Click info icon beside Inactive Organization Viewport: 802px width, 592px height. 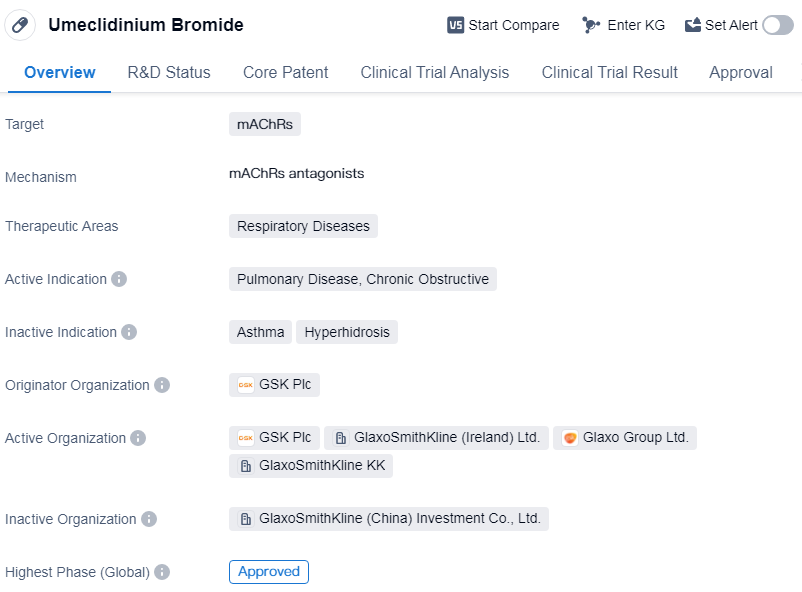[149, 519]
